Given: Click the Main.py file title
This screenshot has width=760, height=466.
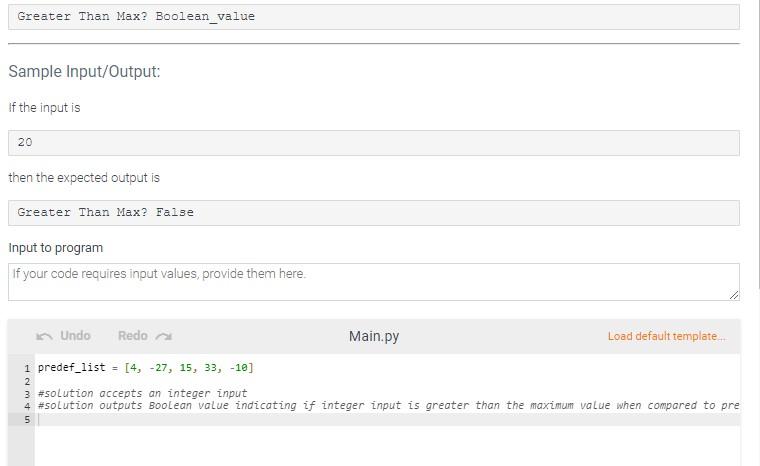Looking at the screenshot, I should tap(374, 336).
